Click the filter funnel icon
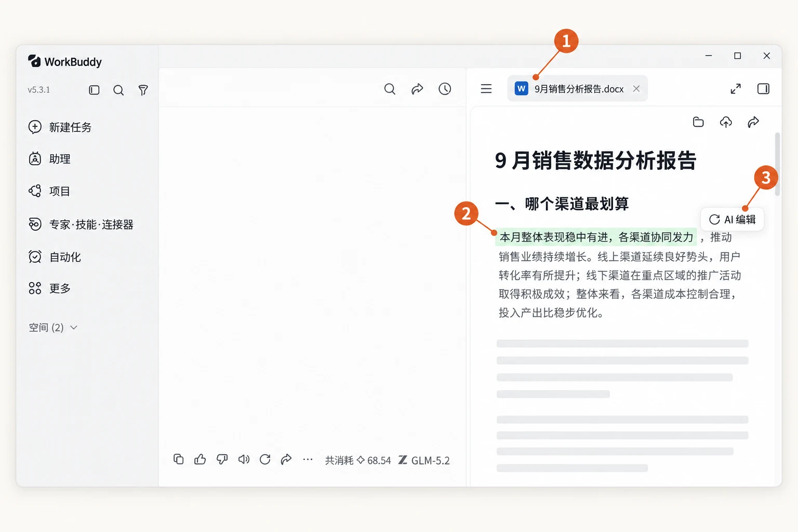 143,90
